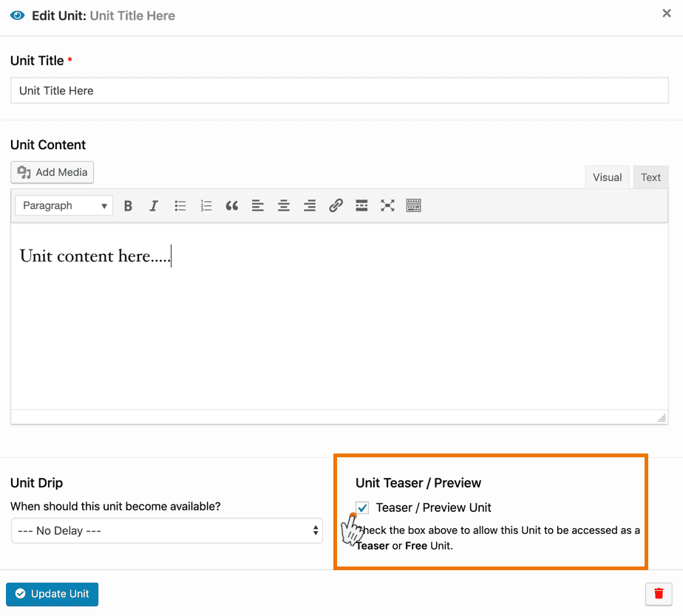This screenshot has width=683, height=616.
Task: Apply italic formatting
Action: 154,205
